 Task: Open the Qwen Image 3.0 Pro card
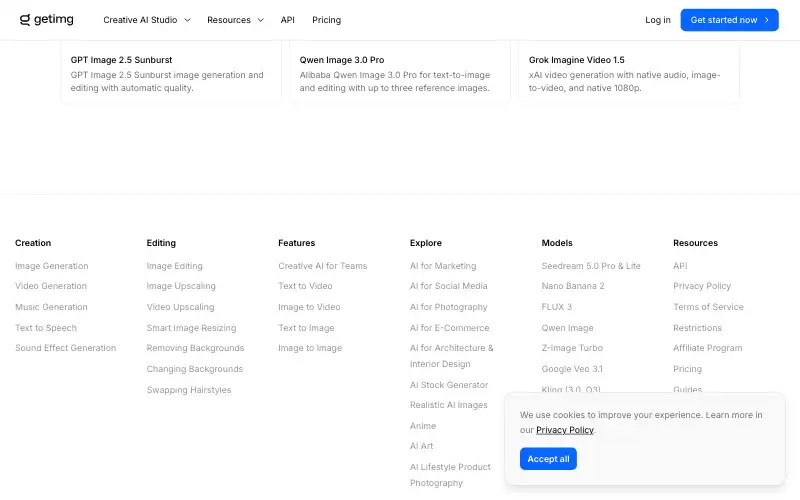(400, 72)
